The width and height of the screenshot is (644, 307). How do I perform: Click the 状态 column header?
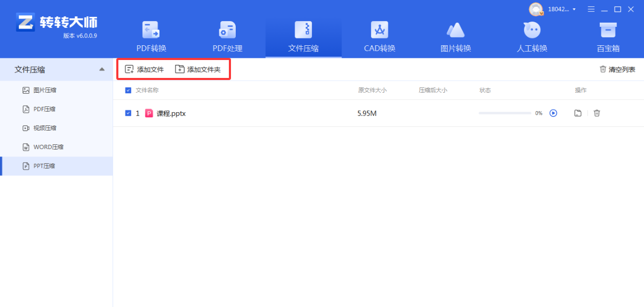pos(485,91)
